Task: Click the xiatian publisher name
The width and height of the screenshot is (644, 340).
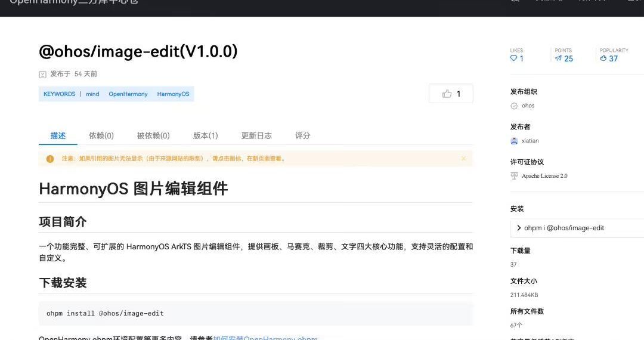Action: click(x=530, y=140)
